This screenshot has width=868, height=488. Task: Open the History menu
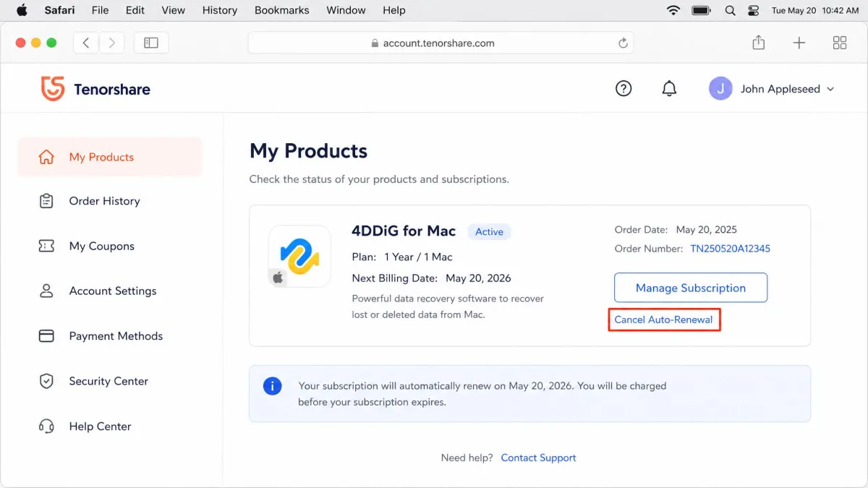(220, 10)
